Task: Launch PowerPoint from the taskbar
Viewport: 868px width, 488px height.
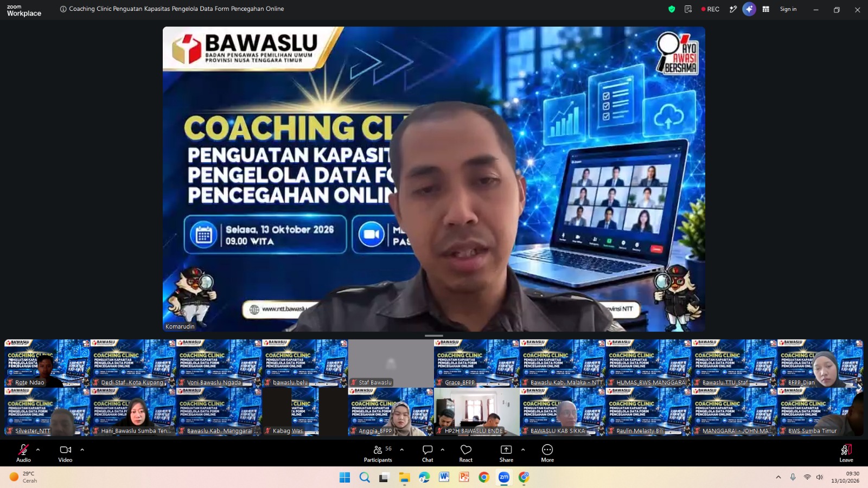Action: pos(464,477)
